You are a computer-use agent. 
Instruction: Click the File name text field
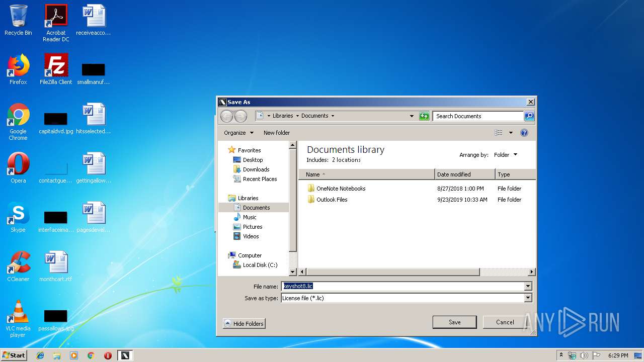pos(403,287)
